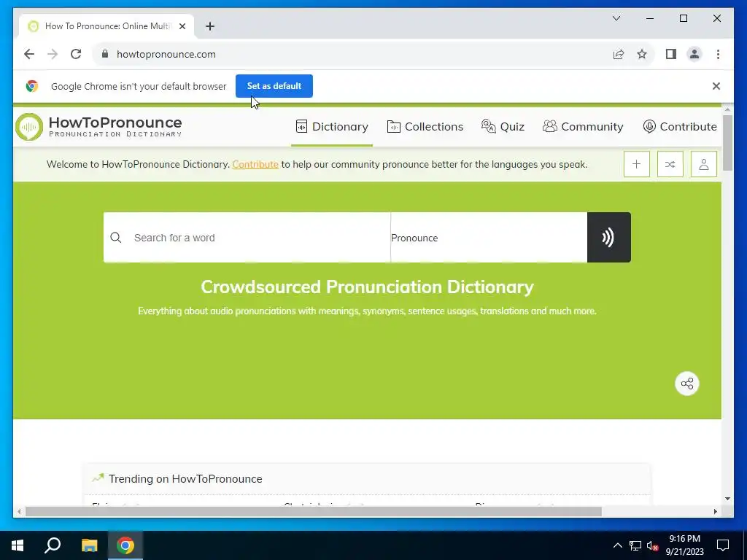This screenshot has height=560, width=747.
Task: Open a new browser tab
Action: point(210,26)
